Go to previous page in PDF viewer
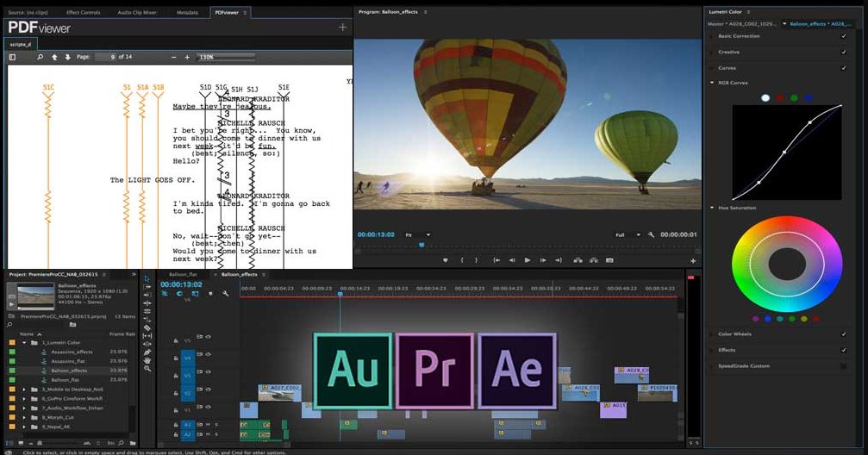868x455 pixels. [54, 57]
